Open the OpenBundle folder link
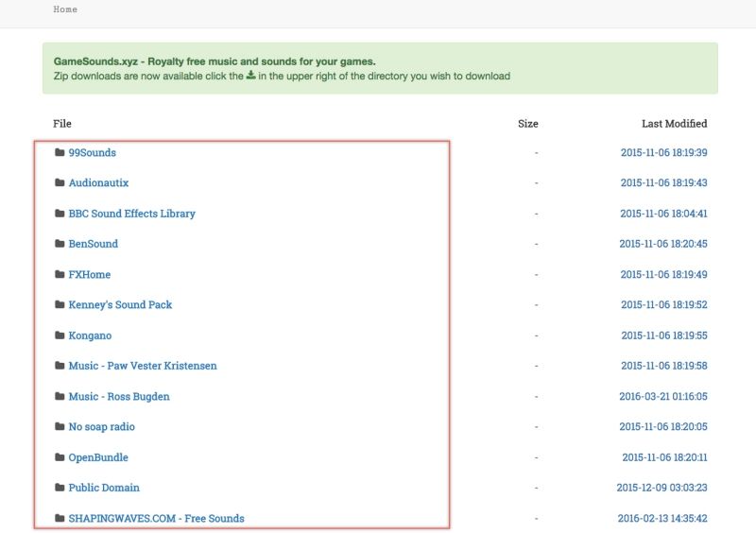 [98, 457]
